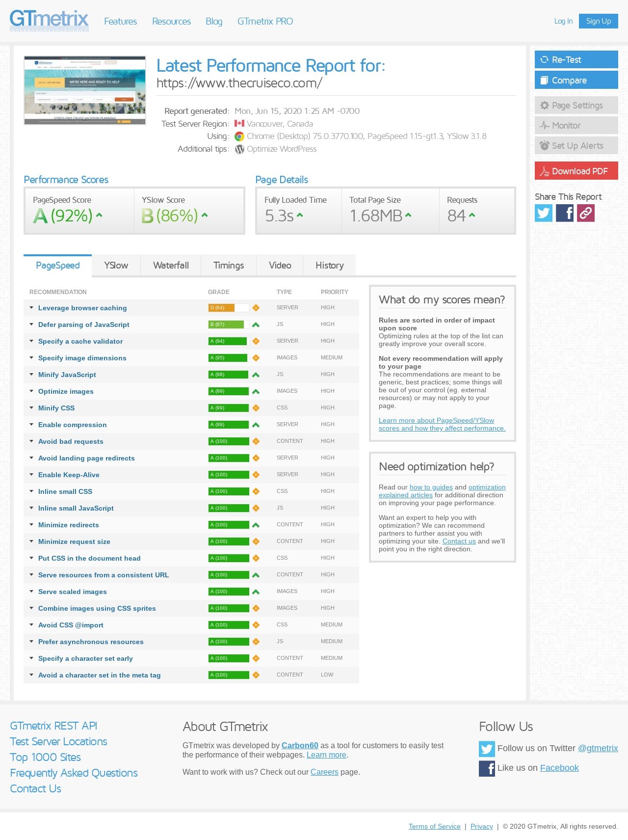Click the up-arrow icon for Minimize redirects
Image resolution: width=628 pixels, height=840 pixels.
[x=256, y=525]
